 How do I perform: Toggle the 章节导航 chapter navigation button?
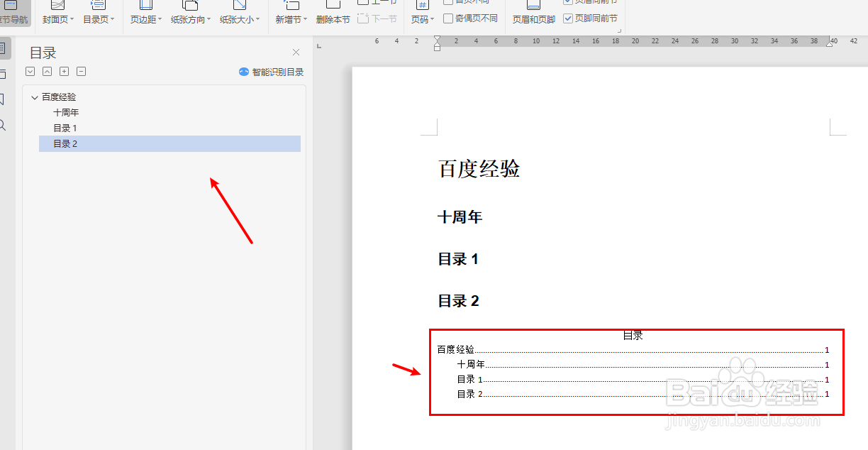click(14, 13)
